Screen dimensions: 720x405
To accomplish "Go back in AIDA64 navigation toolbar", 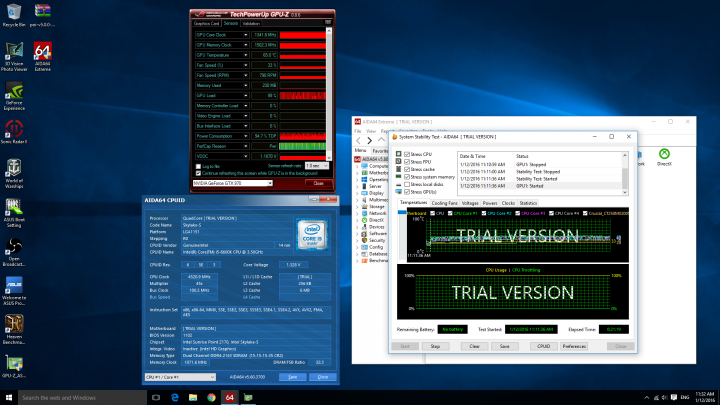I will click(359, 141).
